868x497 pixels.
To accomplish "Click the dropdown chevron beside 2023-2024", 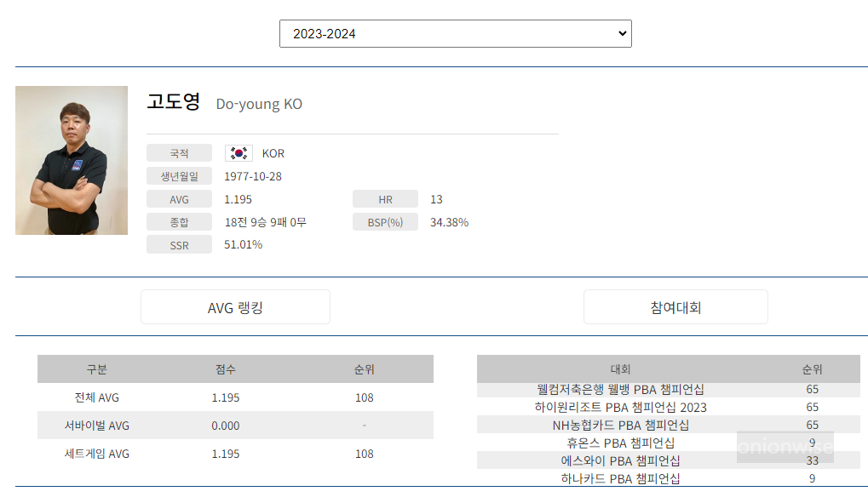I will pyautogui.click(x=618, y=32).
